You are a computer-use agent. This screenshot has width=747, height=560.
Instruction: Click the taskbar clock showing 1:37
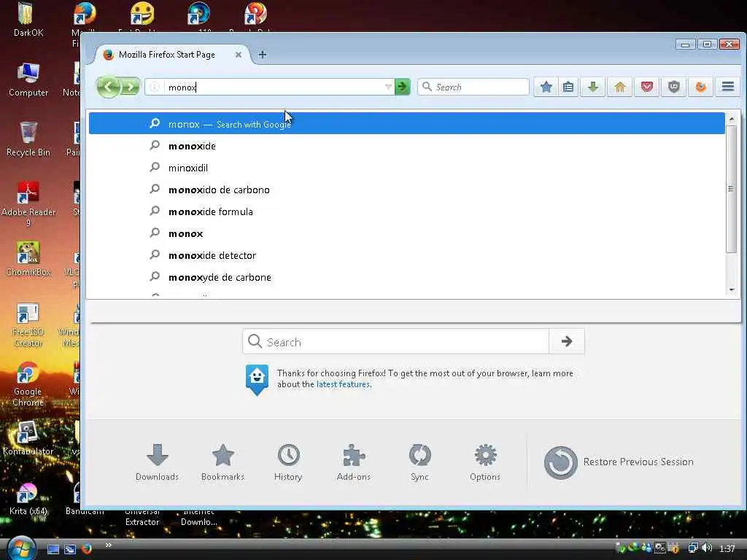point(727,548)
